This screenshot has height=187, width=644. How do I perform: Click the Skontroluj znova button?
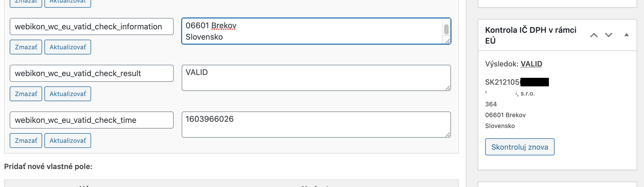(x=520, y=147)
